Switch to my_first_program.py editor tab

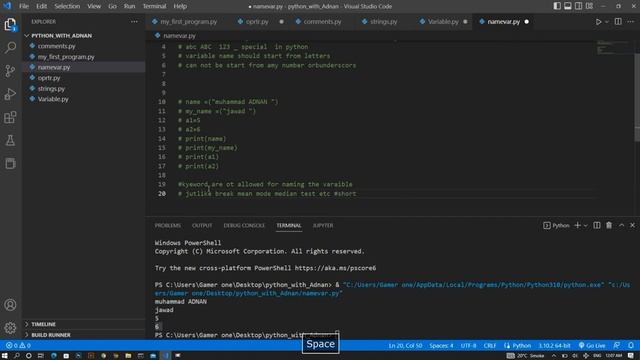click(188, 22)
